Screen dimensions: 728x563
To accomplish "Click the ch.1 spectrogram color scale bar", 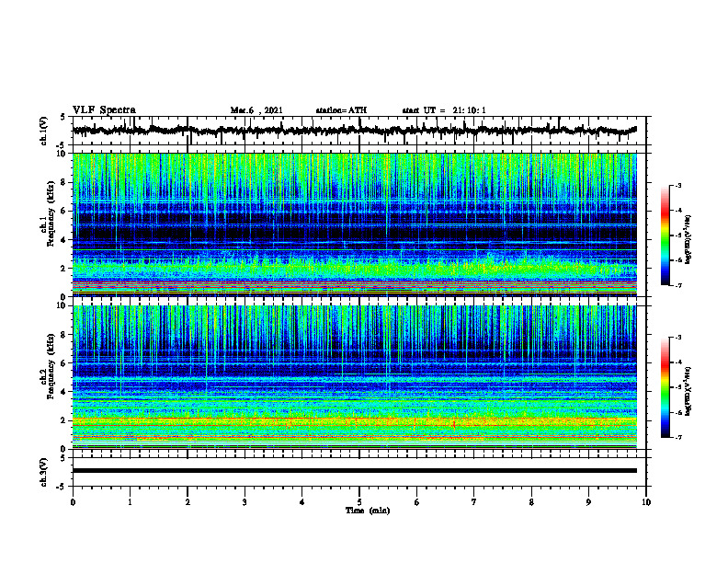I will pos(665,235).
